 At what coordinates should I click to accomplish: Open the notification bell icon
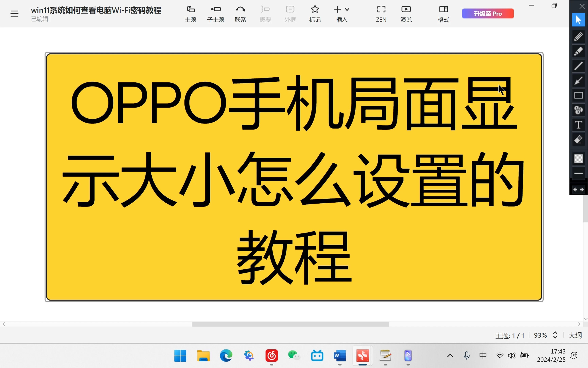point(574,356)
